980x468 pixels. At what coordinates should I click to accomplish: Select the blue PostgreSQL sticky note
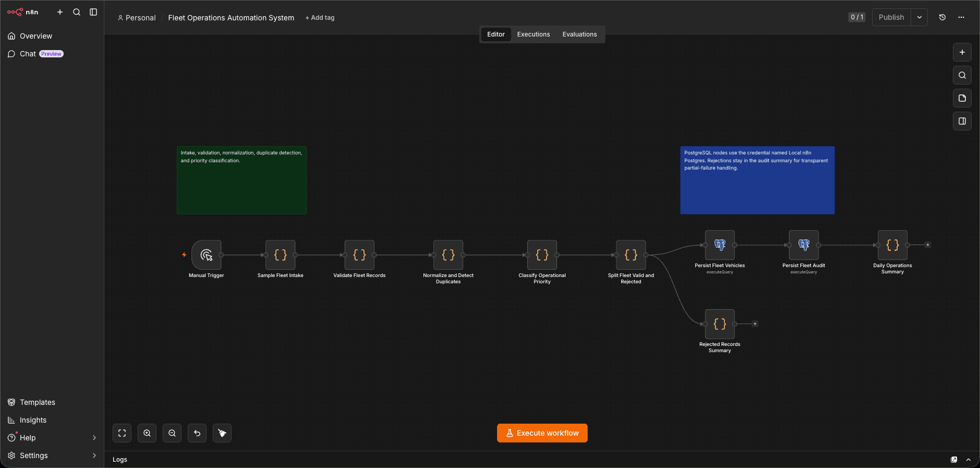[x=757, y=181]
